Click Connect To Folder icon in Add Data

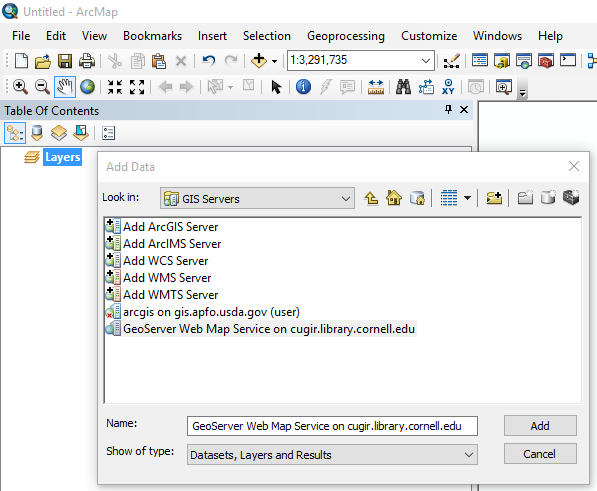tap(494, 198)
